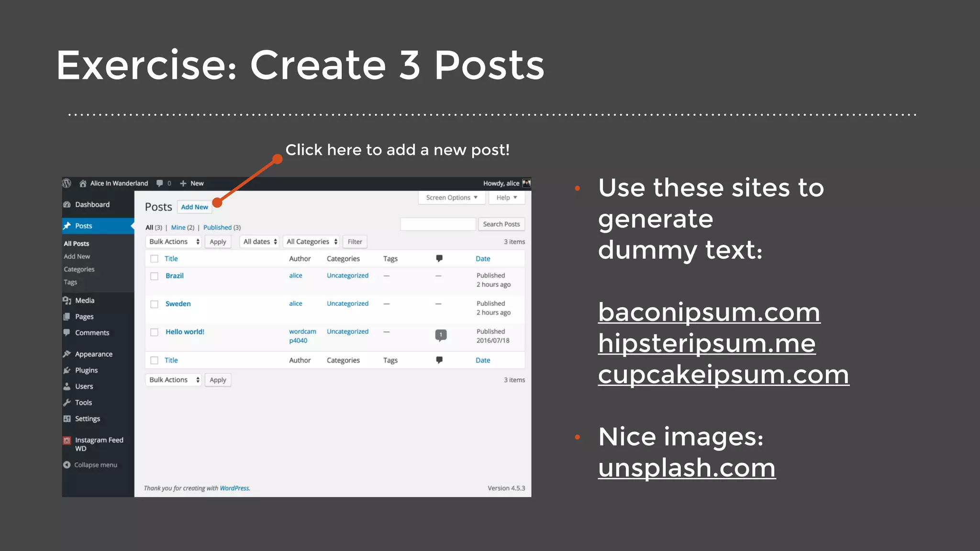Click the home icon beside Alice In Wanderland

[83, 183]
